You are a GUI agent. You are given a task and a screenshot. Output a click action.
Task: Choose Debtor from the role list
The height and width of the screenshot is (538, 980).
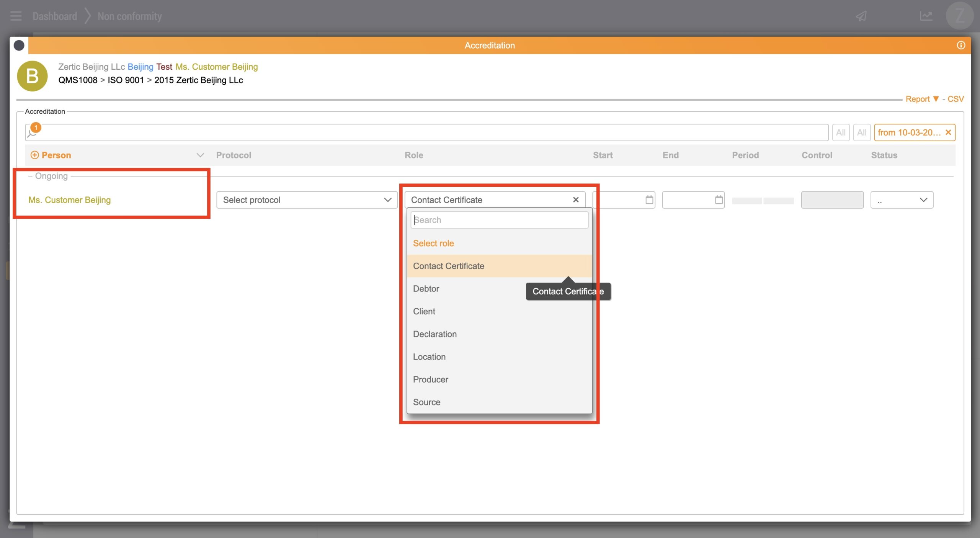pyautogui.click(x=426, y=289)
